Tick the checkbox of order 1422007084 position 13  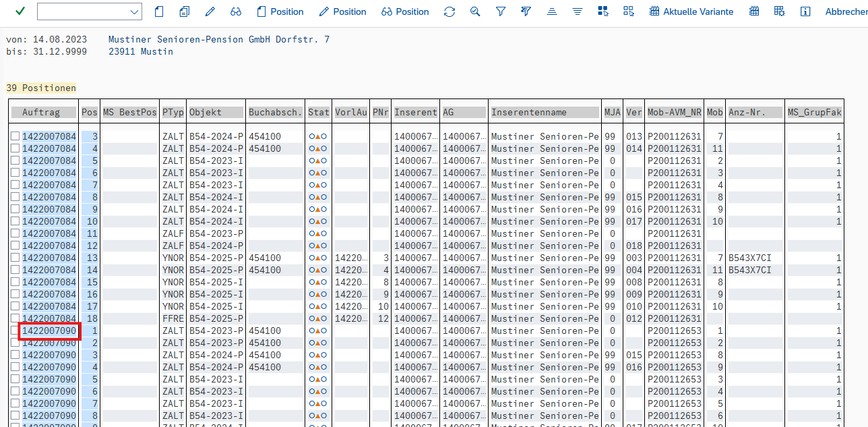[x=15, y=258]
